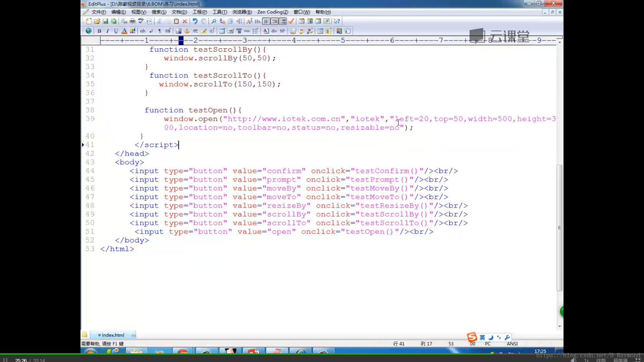Image resolution: width=644 pixels, height=362 pixels.
Task: Insert an HTML table with table icon
Action: click(x=222, y=31)
